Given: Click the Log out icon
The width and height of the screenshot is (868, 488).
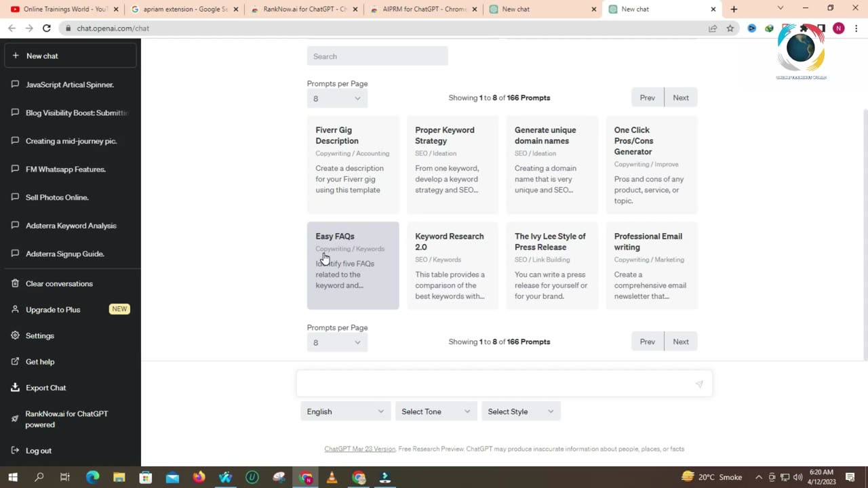Looking at the screenshot, I should (15, 450).
